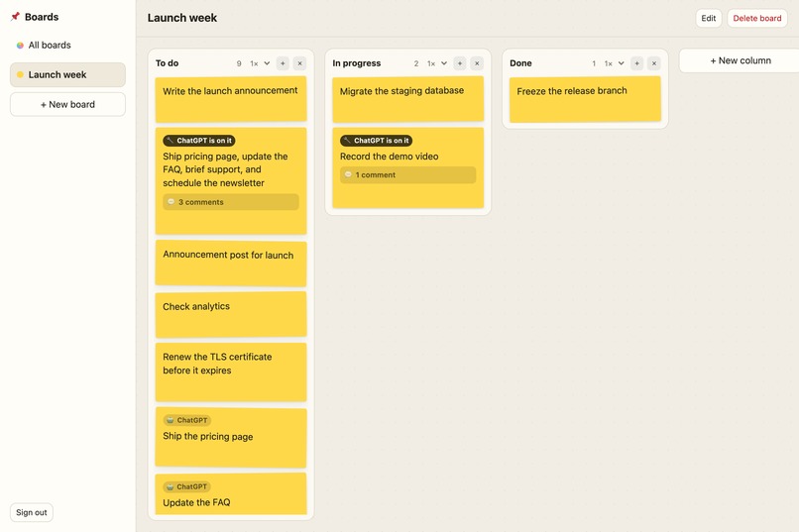Click the pushpin icon beside Boards
Viewport: 799px width, 532px height.
click(15, 17)
